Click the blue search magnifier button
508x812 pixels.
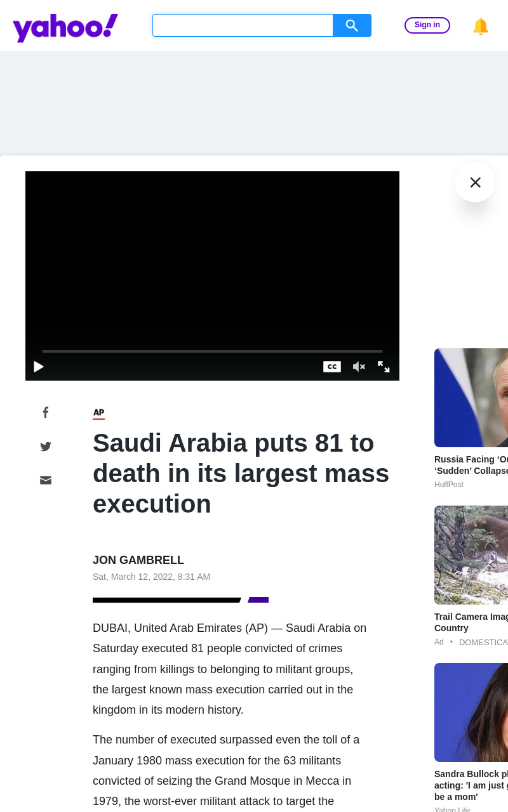coord(352,25)
